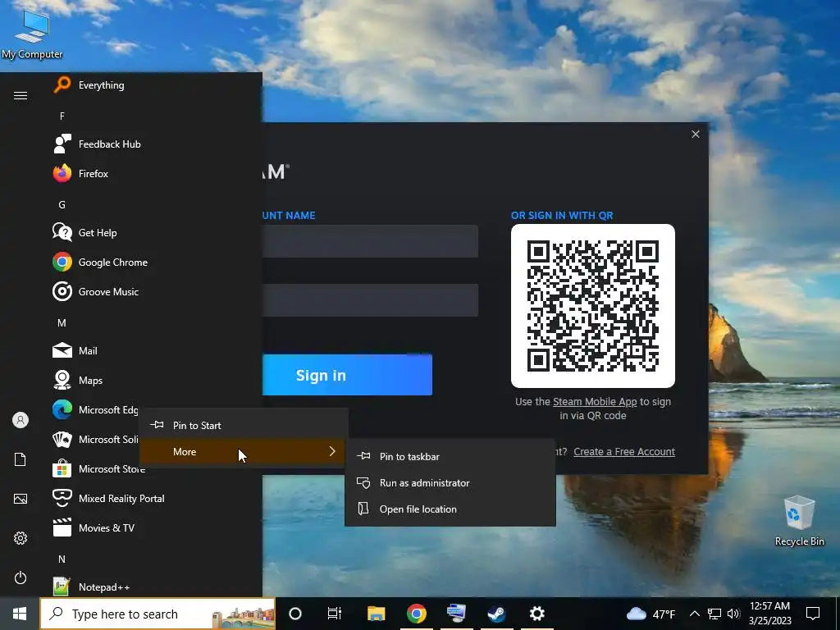Expand Start menu hamburger navigation
This screenshot has height=630, width=840.
[x=21, y=95]
